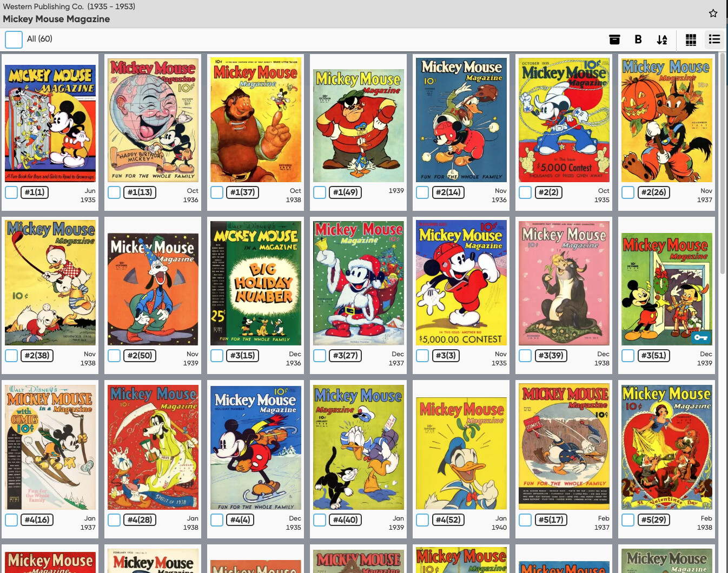728x573 pixels.
Task: Click the Mickey Mouse Magazine series title
Action: 56,19
